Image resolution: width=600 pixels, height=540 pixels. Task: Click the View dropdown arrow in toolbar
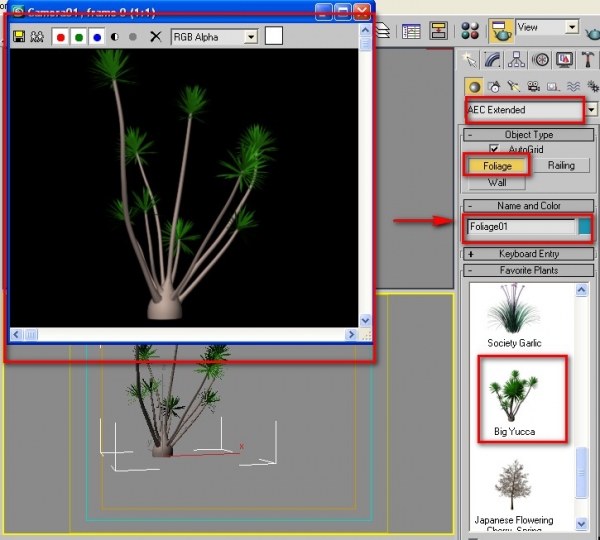[572, 27]
